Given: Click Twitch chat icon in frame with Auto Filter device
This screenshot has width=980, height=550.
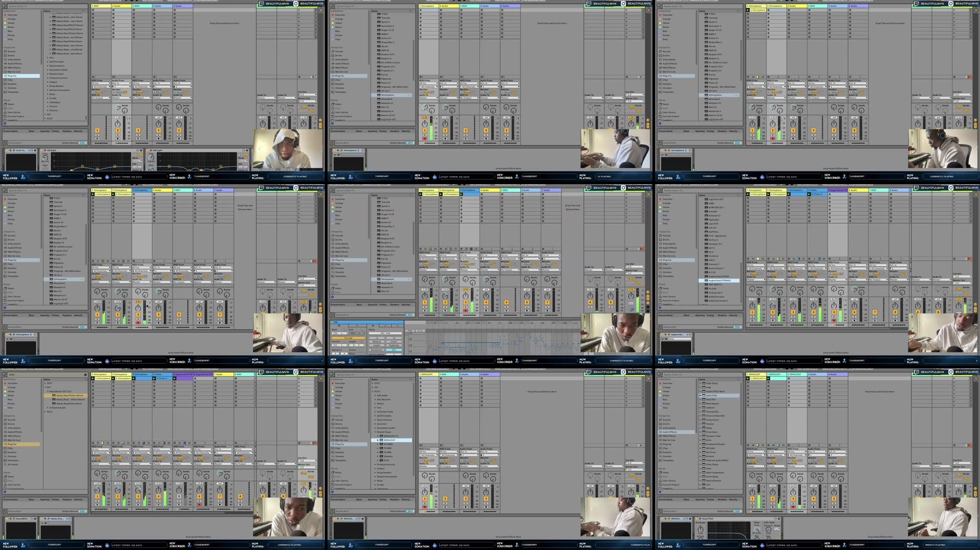Looking at the screenshot, I should (916, 372).
